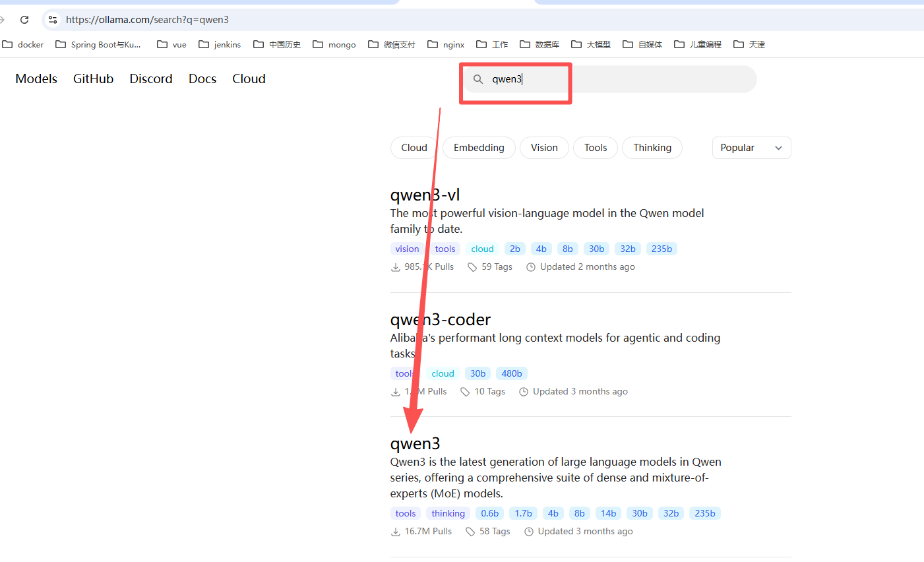This screenshot has height=562, width=924.
Task: Open the nginx bookmark folder
Action: coord(446,44)
